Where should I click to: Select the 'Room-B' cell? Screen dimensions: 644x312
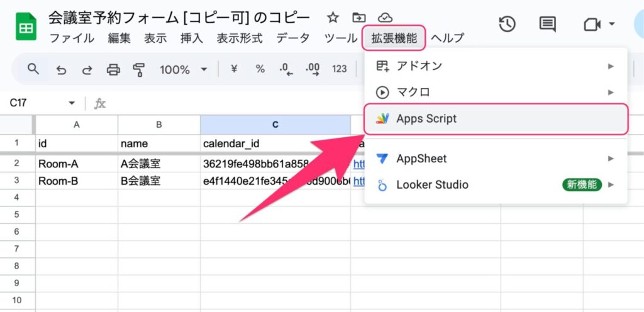[77, 181]
